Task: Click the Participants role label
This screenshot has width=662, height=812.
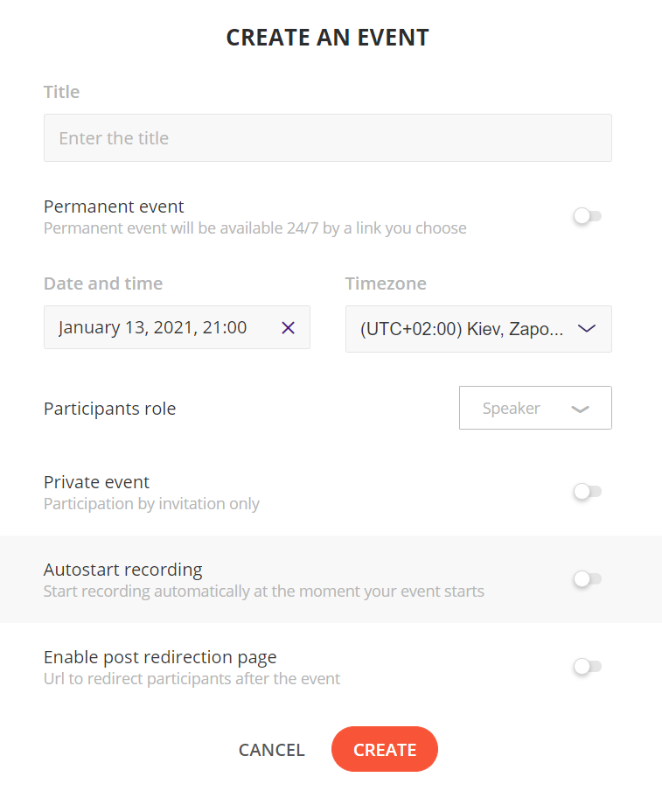Action: (109, 409)
